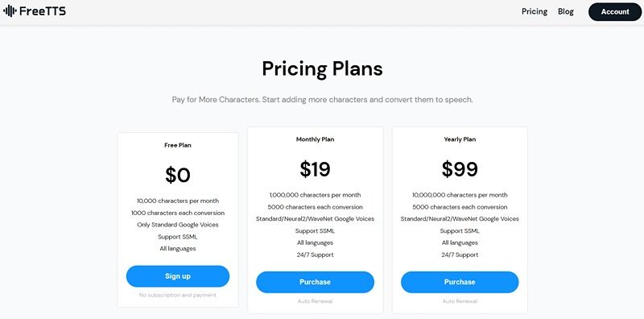This screenshot has width=644, height=319.
Task: Click Auto Renewal text under Yearly Plan
Action: [460, 301]
